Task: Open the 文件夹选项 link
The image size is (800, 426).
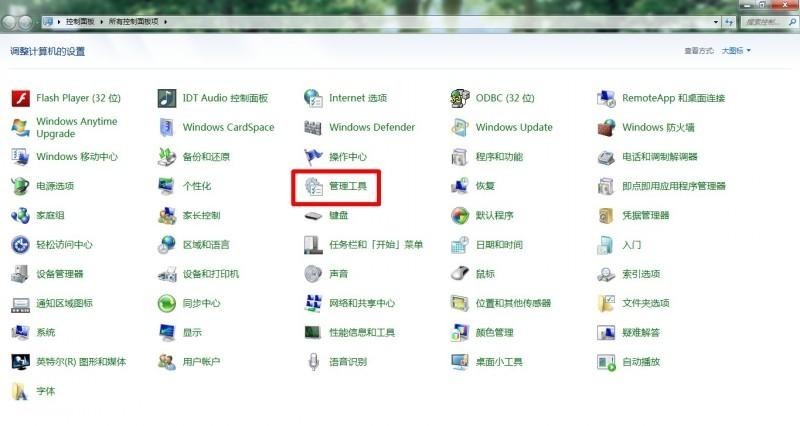Action: (x=645, y=303)
